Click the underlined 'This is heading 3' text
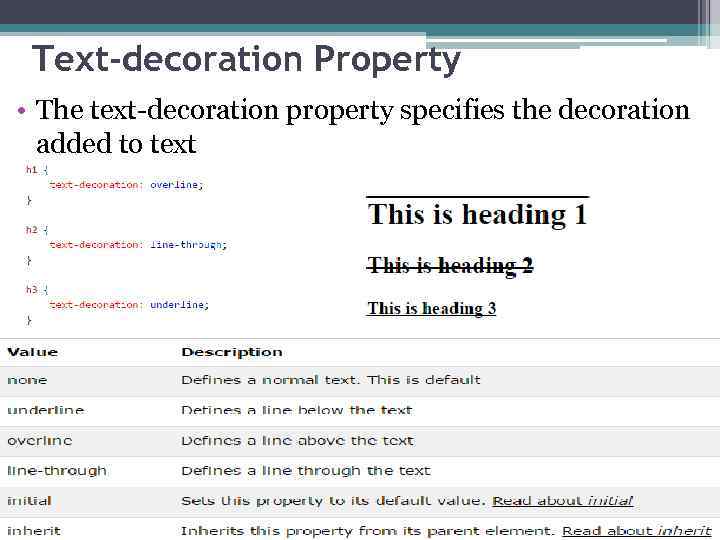This screenshot has height=540, width=720. tap(432, 309)
